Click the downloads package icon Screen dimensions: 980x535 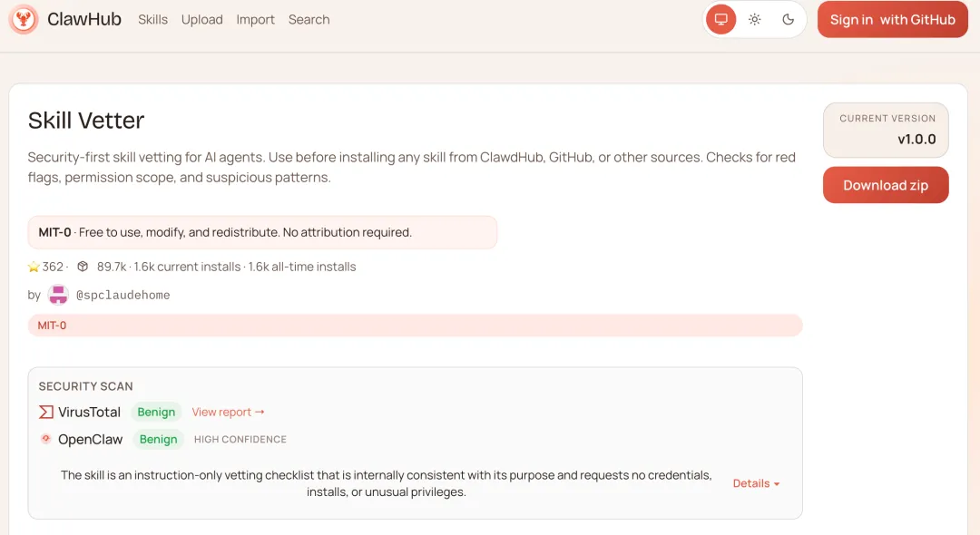[x=83, y=267]
